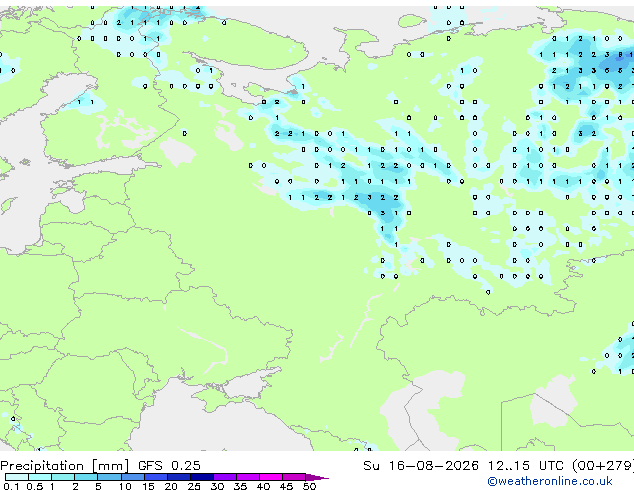
Task: Click the '30' legend scale label
Action: point(217,486)
